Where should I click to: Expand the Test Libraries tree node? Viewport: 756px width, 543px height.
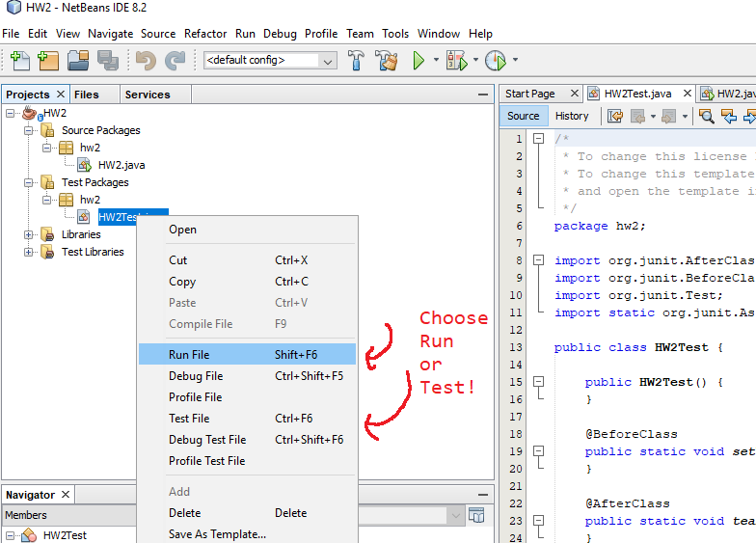point(29,253)
